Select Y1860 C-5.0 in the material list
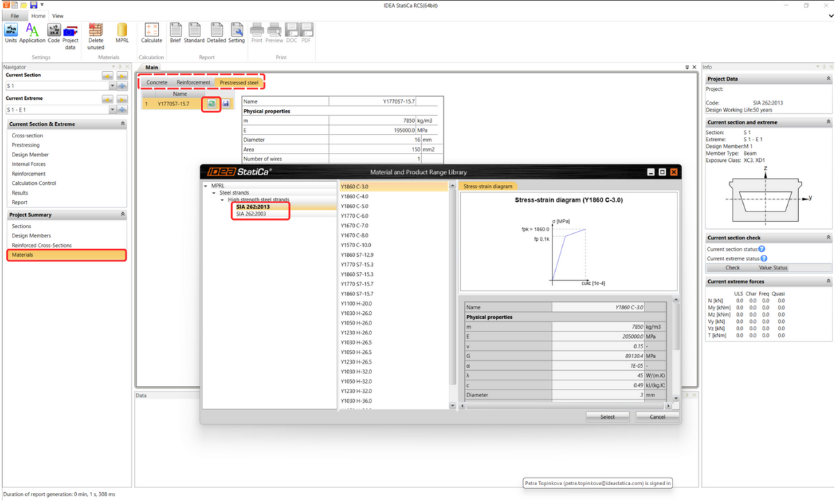 355,206
